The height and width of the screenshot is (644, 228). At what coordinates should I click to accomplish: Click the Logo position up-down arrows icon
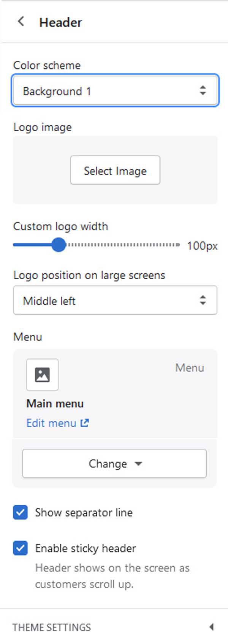click(203, 300)
